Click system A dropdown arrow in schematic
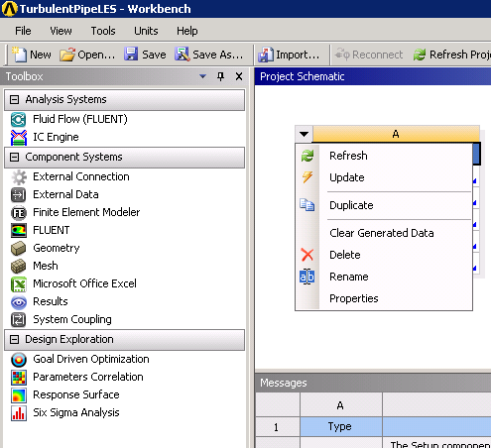Image resolution: width=491 pixels, height=448 pixels. 304,134
